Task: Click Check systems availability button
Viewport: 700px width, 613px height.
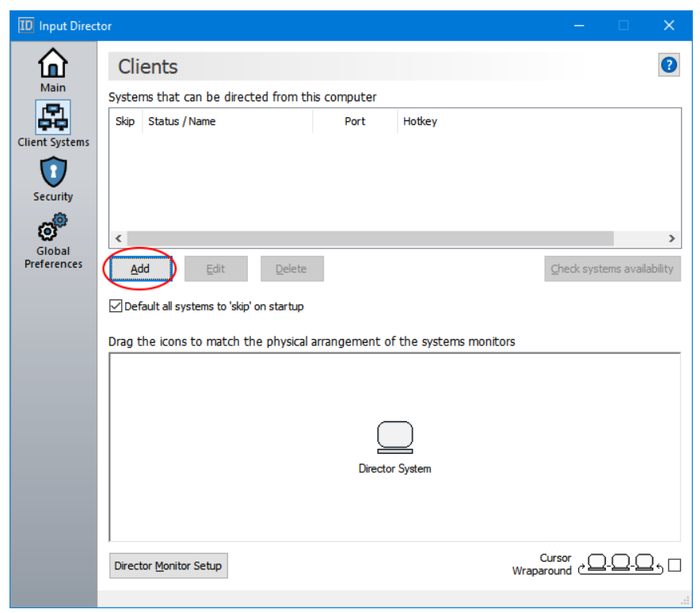Action: pyautogui.click(x=612, y=268)
